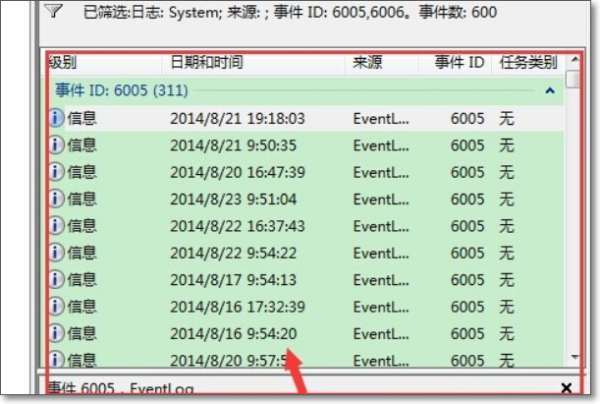Select the event dated 2014/8/16 9:54:20
The width and height of the screenshot is (600, 404).
click(x=306, y=334)
